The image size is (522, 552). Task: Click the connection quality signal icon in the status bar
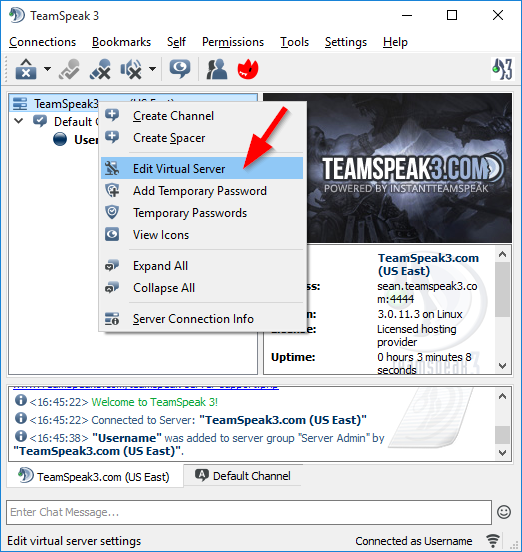493,540
